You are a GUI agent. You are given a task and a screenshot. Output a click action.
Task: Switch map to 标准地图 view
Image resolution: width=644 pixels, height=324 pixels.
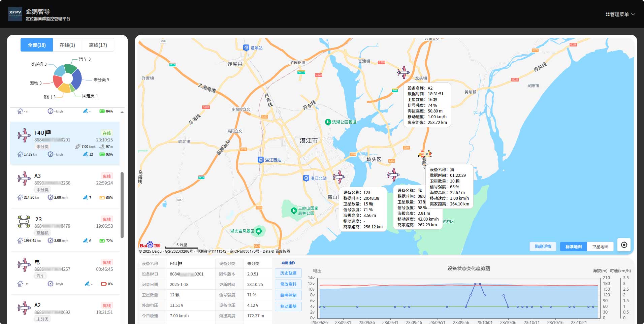pyautogui.click(x=573, y=247)
